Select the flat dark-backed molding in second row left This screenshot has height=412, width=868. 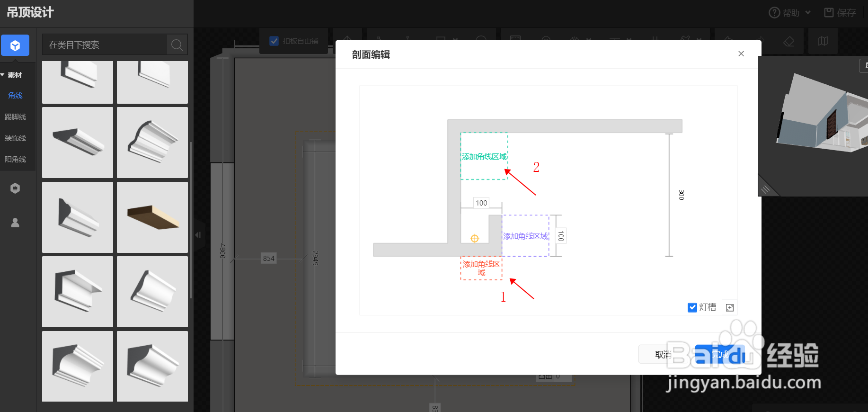(x=78, y=143)
